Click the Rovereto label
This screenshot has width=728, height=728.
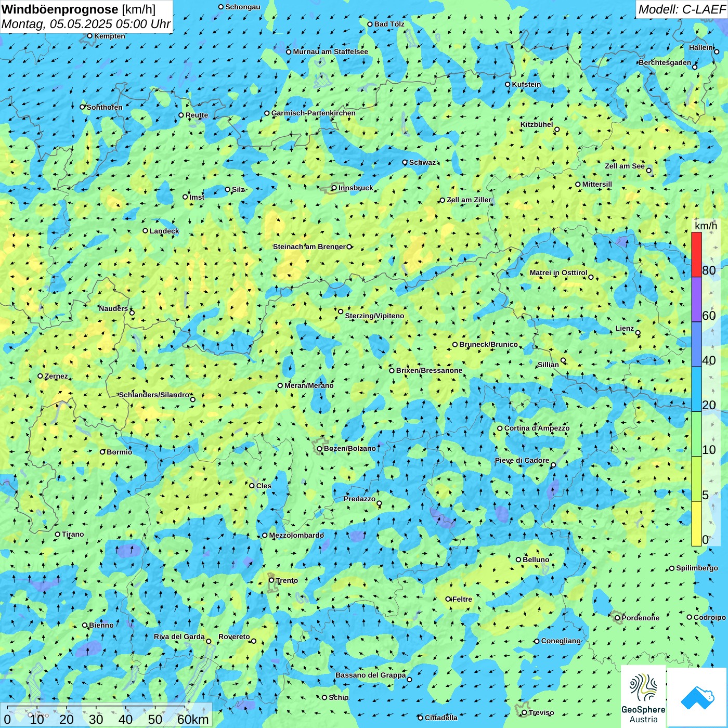coord(234,636)
